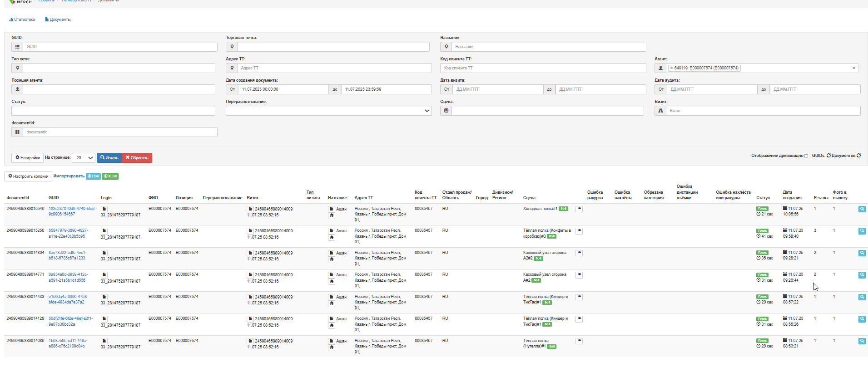Click flag icon in Холодная полка#1 row
The width and height of the screenshot is (868, 367).
[x=579, y=209]
